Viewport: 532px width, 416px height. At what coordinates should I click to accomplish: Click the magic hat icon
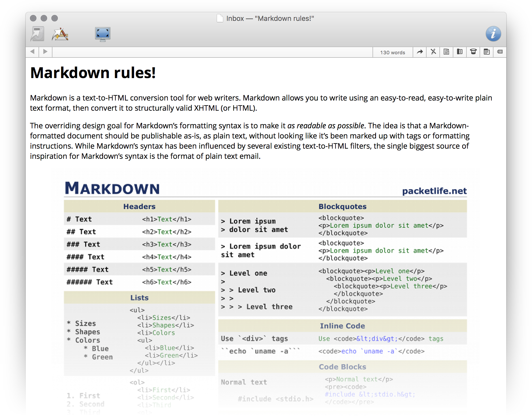pyautogui.click(x=473, y=52)
